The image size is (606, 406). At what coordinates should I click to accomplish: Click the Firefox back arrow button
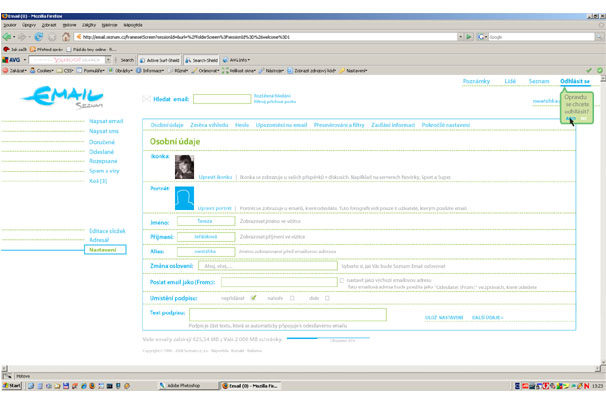[x=8, y=37]
